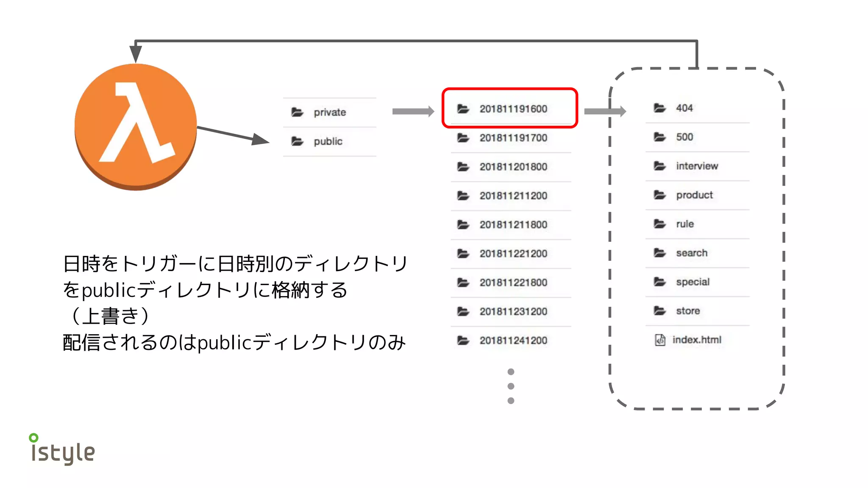868x488 pixels.
Task: Open the rule folder name
Action: pos(684,224)
